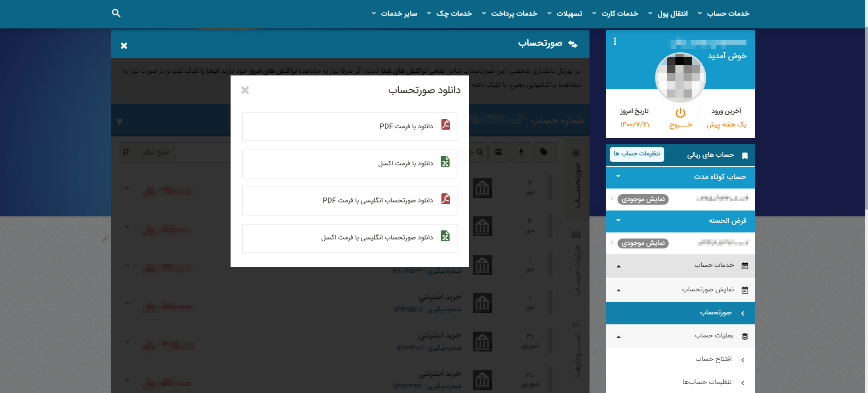Open تنظیمات حساب‌ها sidebar item
The image size is (868, 393).
point(680,382)
